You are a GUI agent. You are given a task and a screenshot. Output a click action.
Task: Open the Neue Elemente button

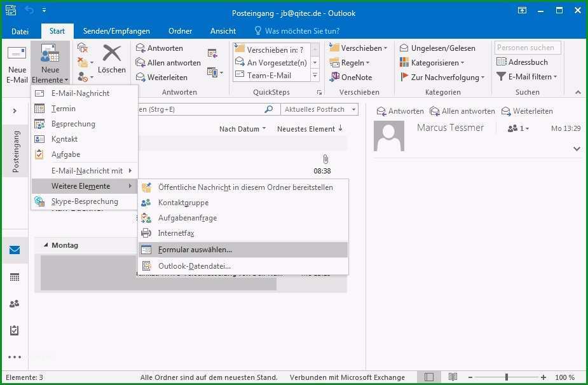50,63
